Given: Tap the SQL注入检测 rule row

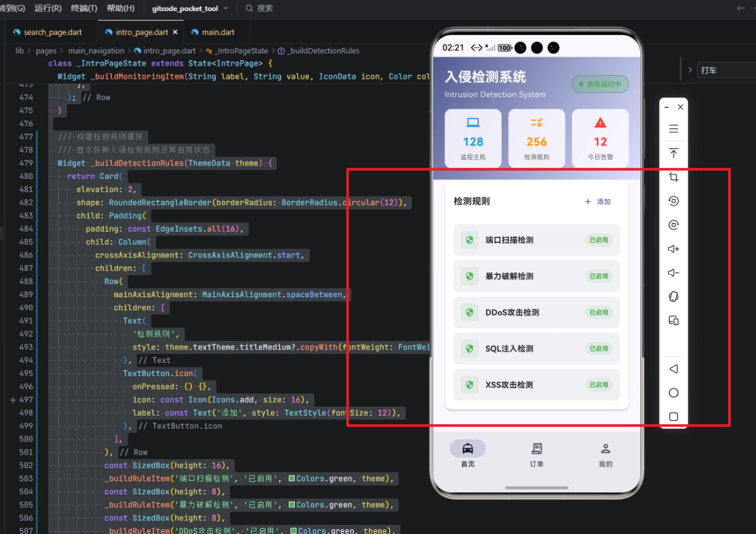Looking at the screenshot, I should pos(537,349).
